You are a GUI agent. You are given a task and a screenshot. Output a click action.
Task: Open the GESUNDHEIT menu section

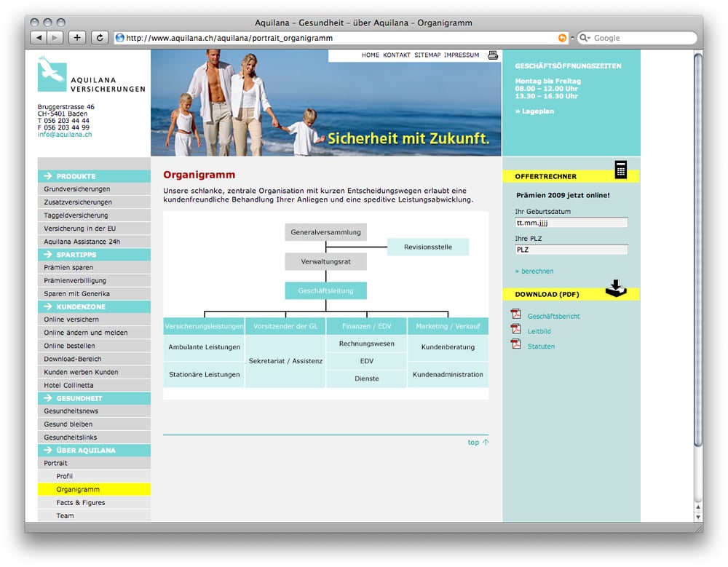click(x=94, y=398)
